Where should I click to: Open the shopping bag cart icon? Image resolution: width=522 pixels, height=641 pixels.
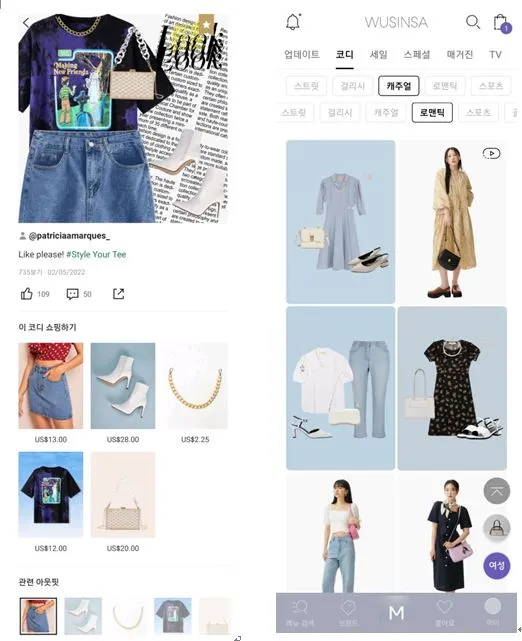pyautogui.click(x=501, y=23)
